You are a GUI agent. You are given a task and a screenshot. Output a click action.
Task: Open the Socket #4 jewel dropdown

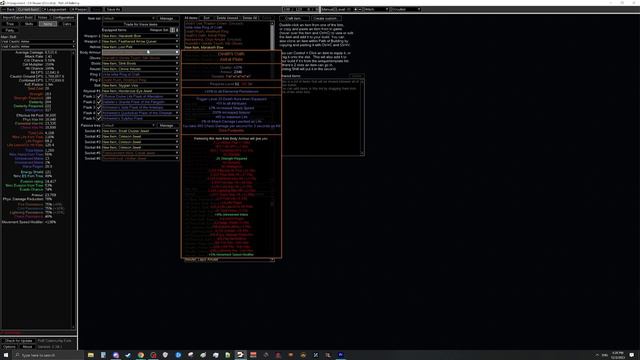[x=140, y=147]
